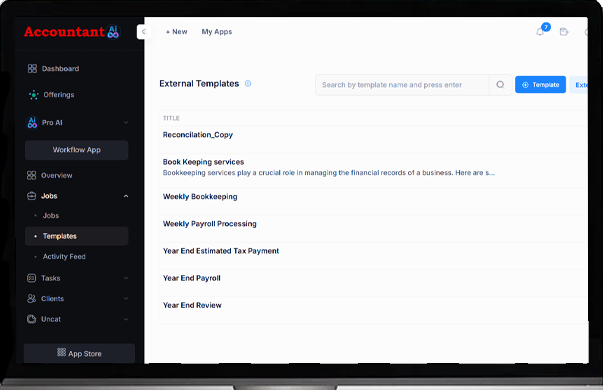Collapse the Jobs section chevron
Image resolution: width=603 pixels, height=390 pixels.
tap(126, 196)
